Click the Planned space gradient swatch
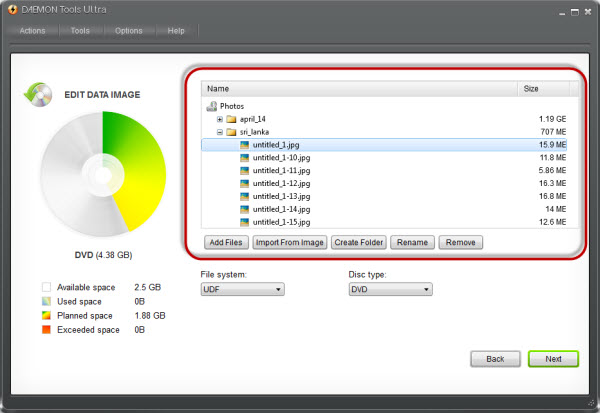 coord(46,315)
